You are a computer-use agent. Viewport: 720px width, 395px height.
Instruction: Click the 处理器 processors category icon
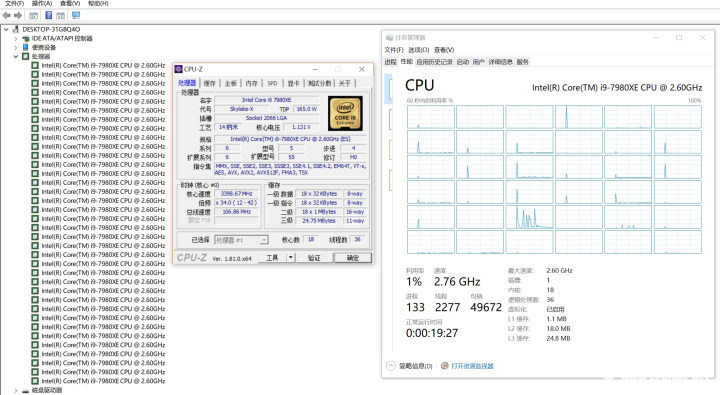tap(26, 56)
